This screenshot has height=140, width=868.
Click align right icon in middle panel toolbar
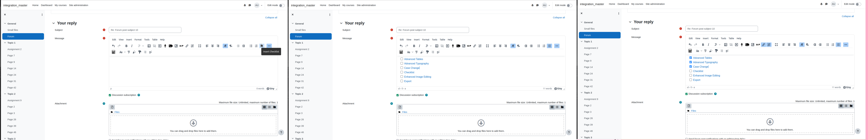click(x=505, y=46)
